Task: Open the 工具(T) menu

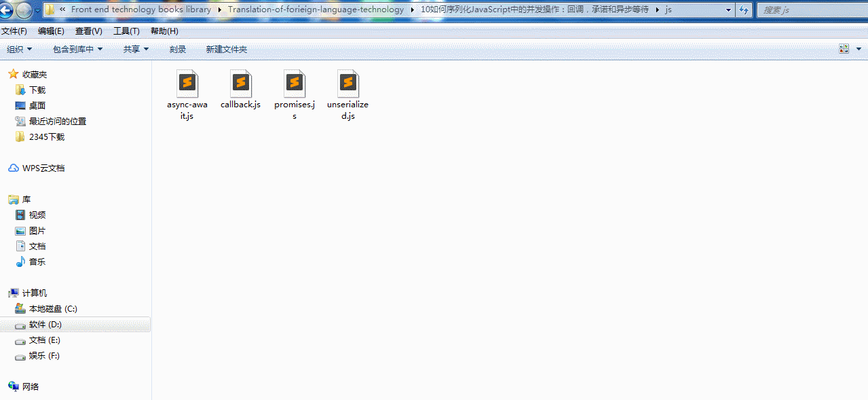Action: [x=126, y=31]
